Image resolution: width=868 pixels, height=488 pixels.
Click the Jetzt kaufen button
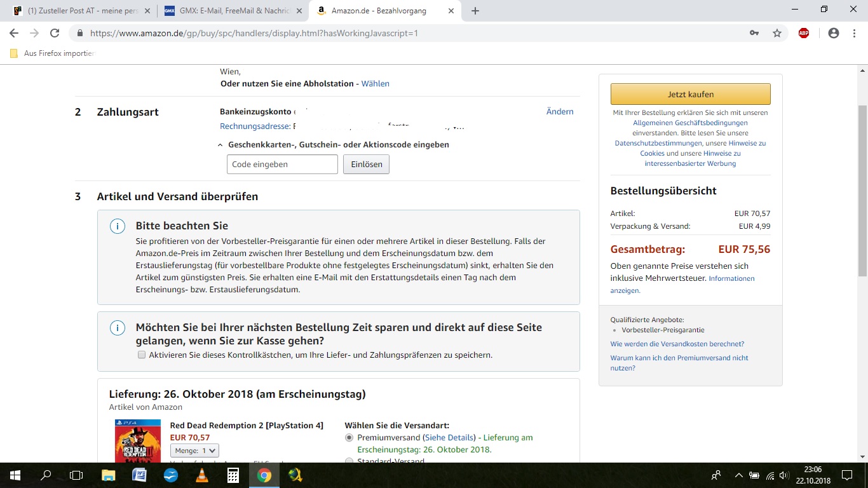coord(691,94)
